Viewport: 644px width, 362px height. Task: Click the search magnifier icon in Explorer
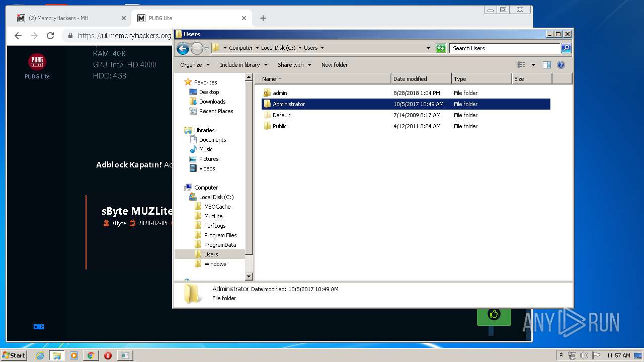[x=566, y=48]
